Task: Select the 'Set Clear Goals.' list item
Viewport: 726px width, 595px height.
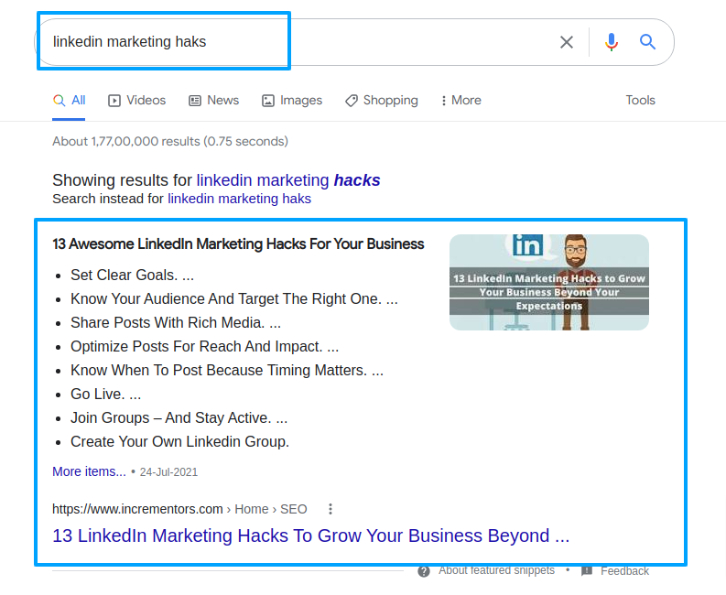Action: click(x=132, y=275)
